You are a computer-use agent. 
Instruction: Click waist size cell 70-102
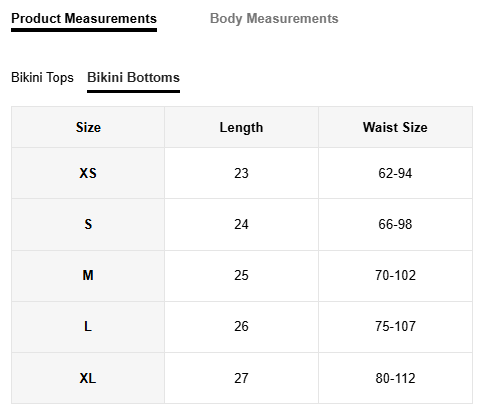[x=395, y=275]
